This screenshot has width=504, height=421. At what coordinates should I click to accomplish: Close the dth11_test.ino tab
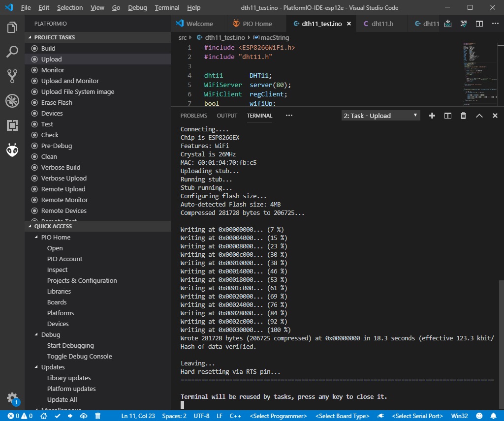click(x=349, y=24)
